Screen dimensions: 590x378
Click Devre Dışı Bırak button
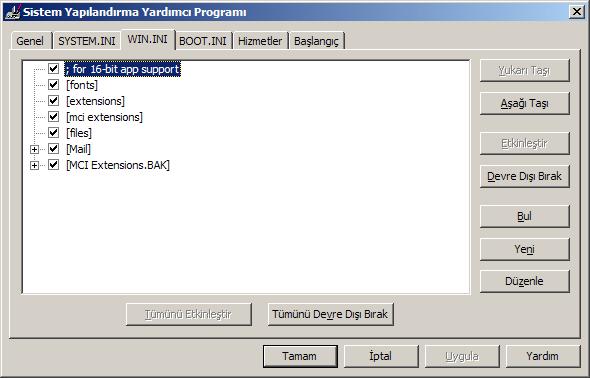[x=525, y=176]
